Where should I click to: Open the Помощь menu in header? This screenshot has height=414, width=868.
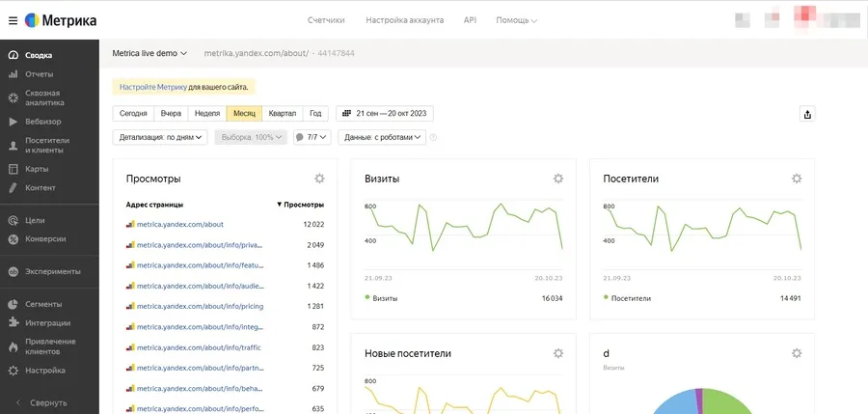tap(516, 19)
